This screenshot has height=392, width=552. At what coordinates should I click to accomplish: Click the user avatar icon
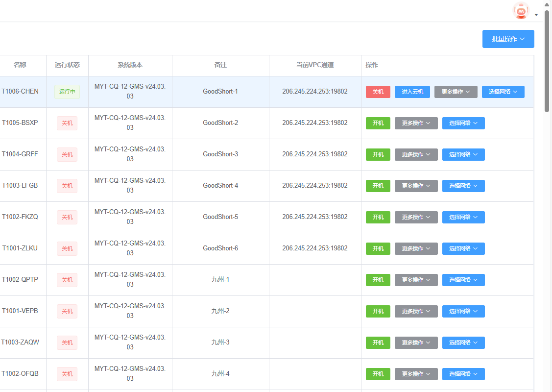point(521,11)
